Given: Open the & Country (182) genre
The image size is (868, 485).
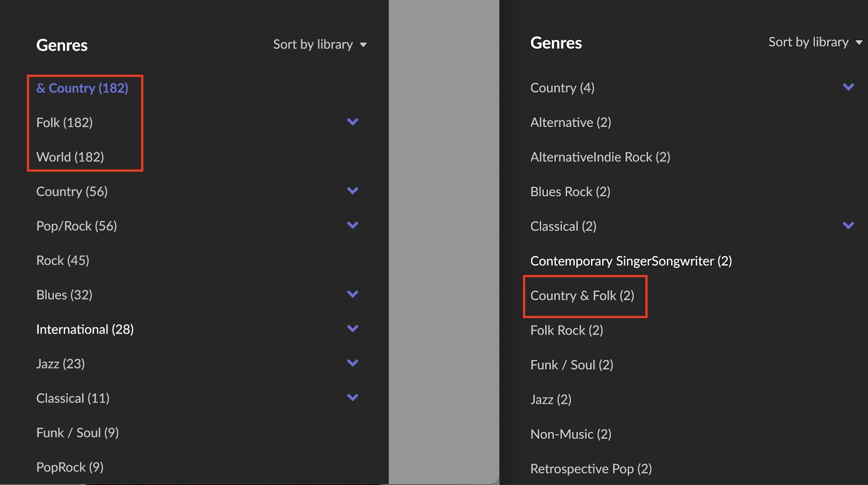Looking at the screenshot, I should click(82, 88).
